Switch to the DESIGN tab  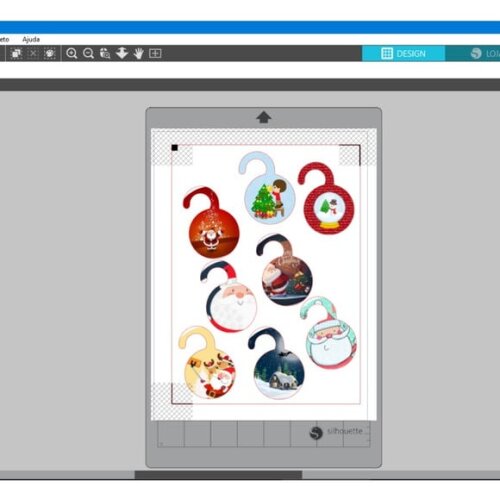point(403,53)
